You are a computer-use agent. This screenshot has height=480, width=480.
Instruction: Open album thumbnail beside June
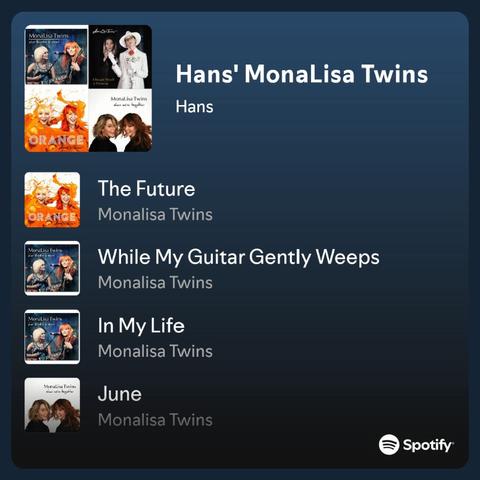(52, 405)
